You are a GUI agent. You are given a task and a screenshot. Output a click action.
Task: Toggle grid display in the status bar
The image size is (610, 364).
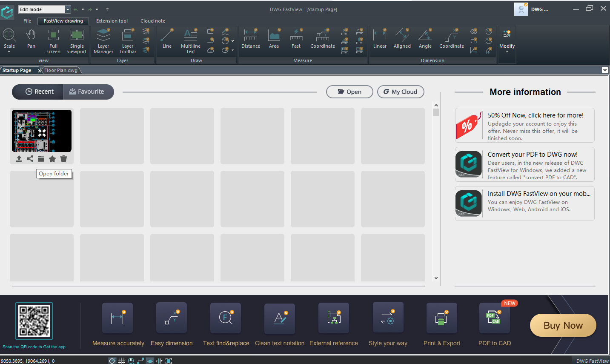point(121,361)
